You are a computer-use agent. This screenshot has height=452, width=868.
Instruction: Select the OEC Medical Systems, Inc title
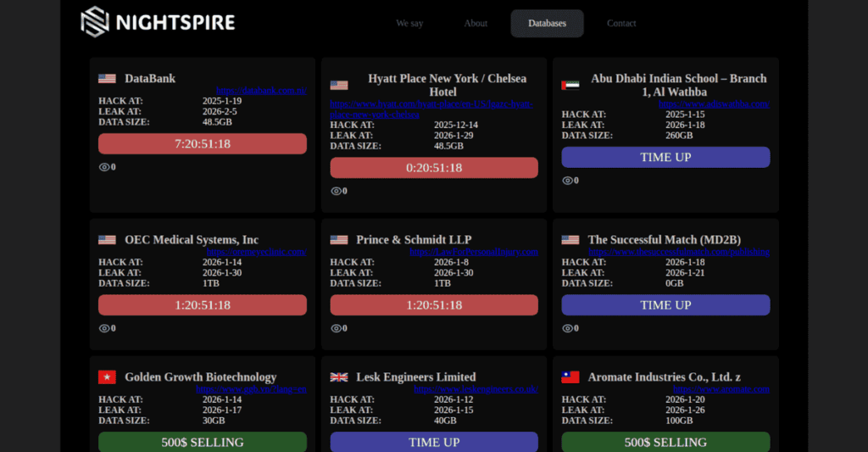click(192, 240)
